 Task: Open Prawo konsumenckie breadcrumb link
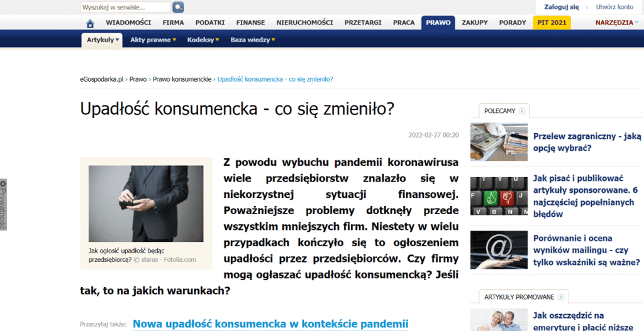(x=182, y=79)
